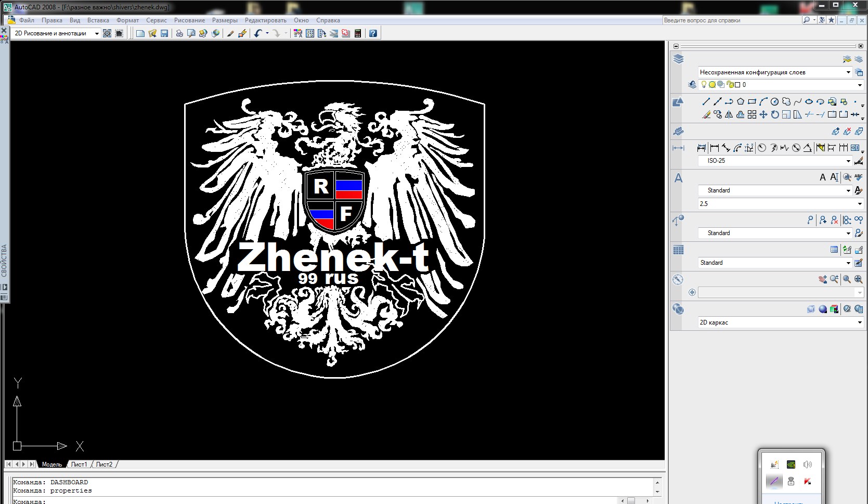Select the Copy objects tool

click(718, 115)
